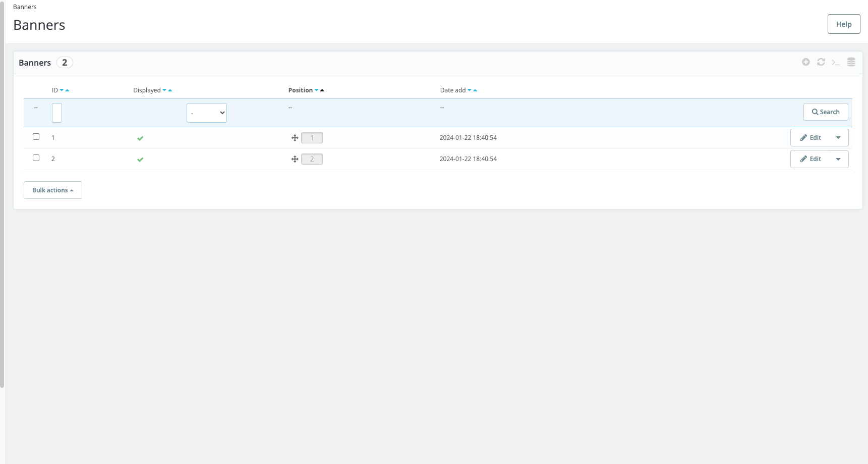Expand actions dropdown for banner 2

tap(838, 159)
